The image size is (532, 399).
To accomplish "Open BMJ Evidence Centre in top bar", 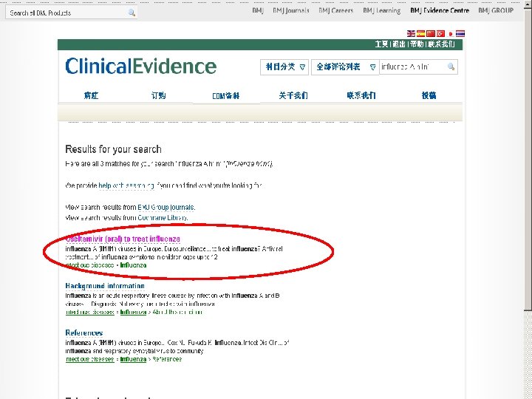I will tap(440, 10).
